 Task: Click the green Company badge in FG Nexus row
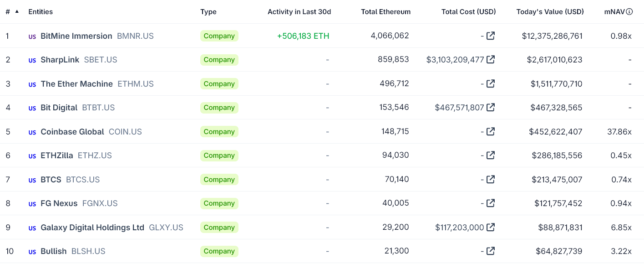[219, 203]
